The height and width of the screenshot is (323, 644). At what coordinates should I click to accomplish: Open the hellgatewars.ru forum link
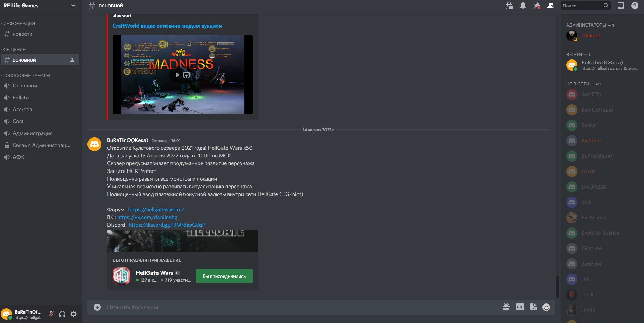click(x=156, y=210)
